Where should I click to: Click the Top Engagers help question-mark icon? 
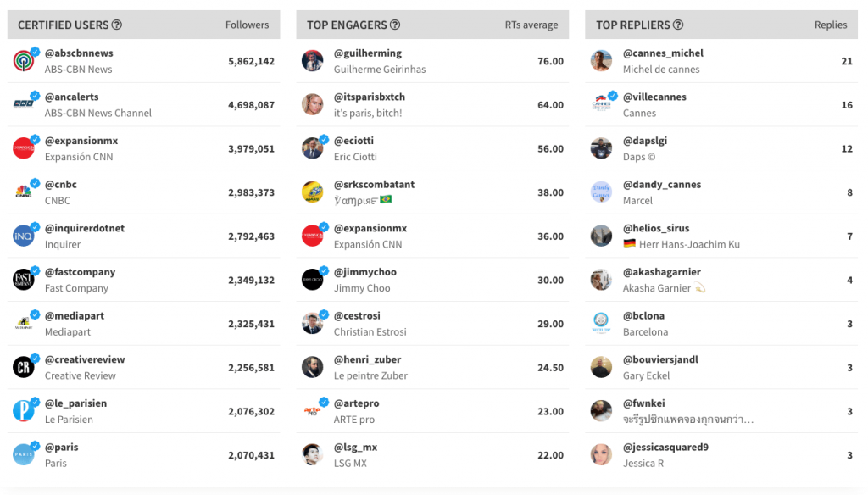[395, 25]
